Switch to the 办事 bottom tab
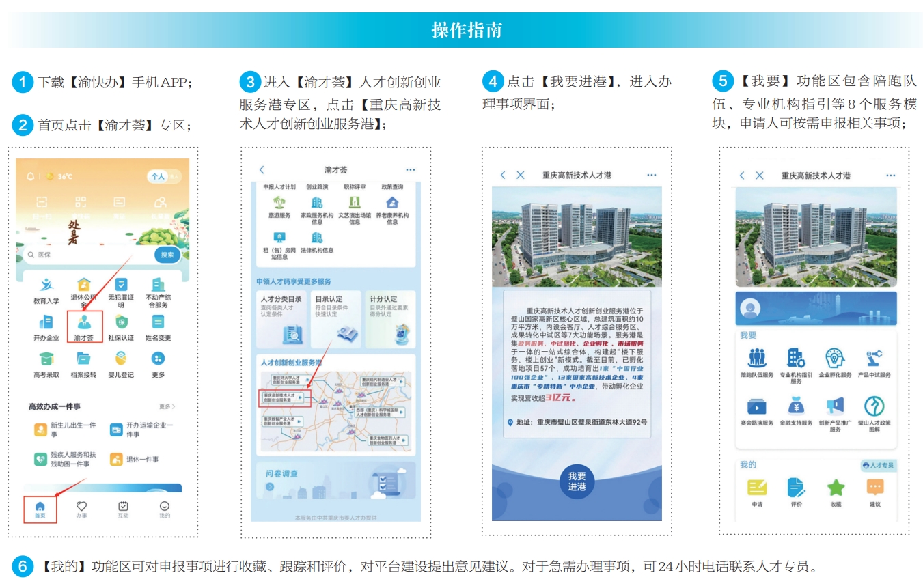This screenshot has height=588, width=923. click(x=81, y=509)
